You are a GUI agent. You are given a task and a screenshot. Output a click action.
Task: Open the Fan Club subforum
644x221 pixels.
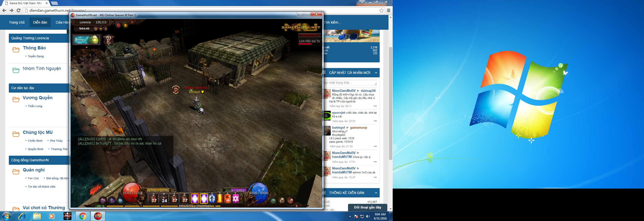coord(33,178)
